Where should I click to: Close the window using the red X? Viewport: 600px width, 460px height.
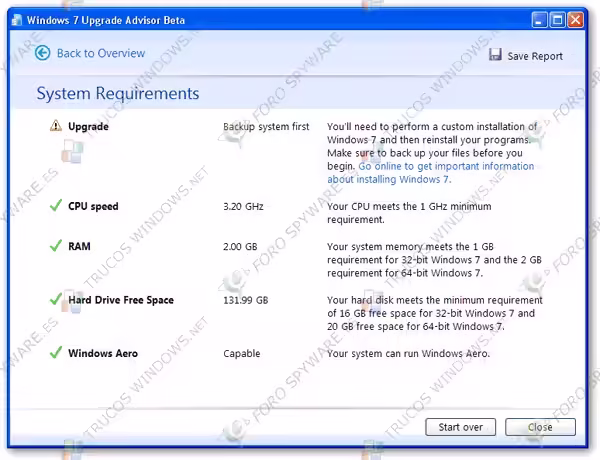(x=576, y=20)
